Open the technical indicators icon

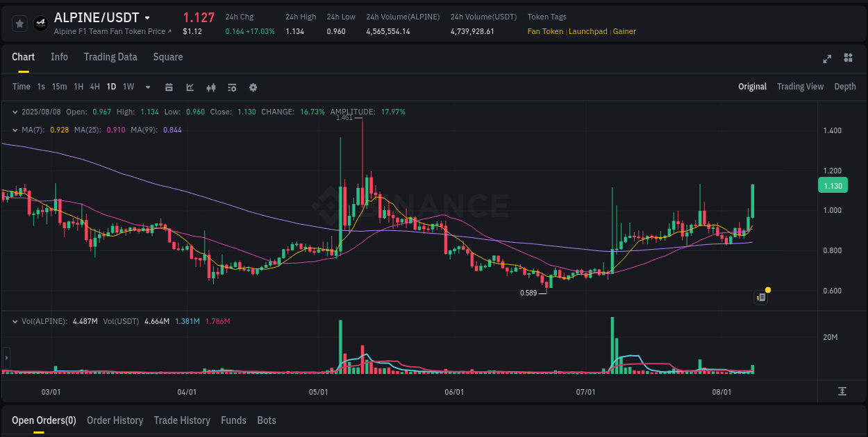tap(190, 87)
